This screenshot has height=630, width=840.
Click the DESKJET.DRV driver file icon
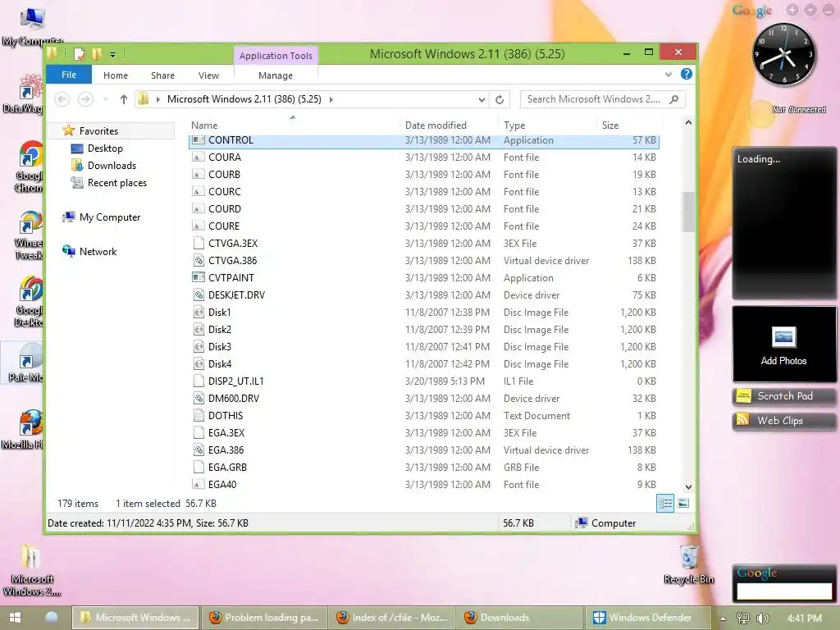(x=199, y=294)
